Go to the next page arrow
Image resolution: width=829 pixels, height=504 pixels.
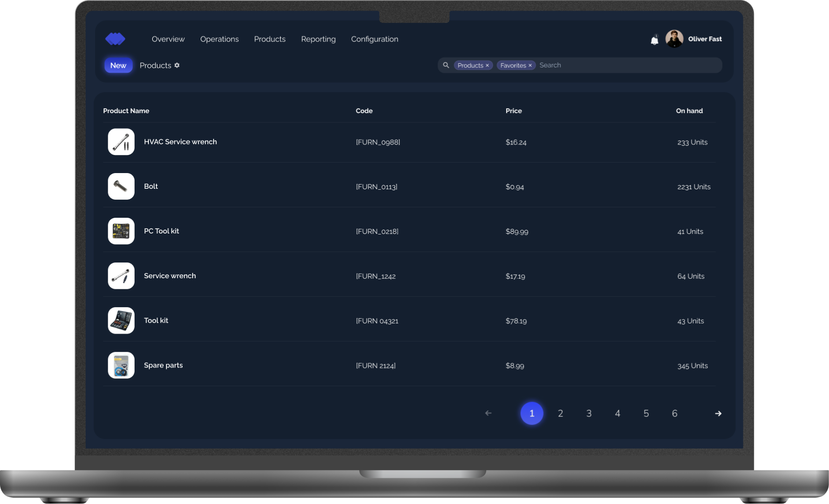pyautogui.click(x=718, y=414)
